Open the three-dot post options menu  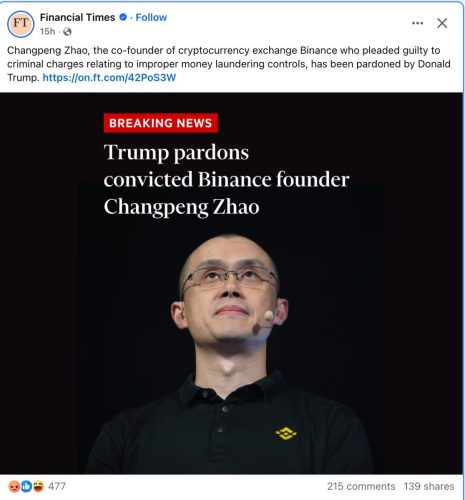[417, 23]
